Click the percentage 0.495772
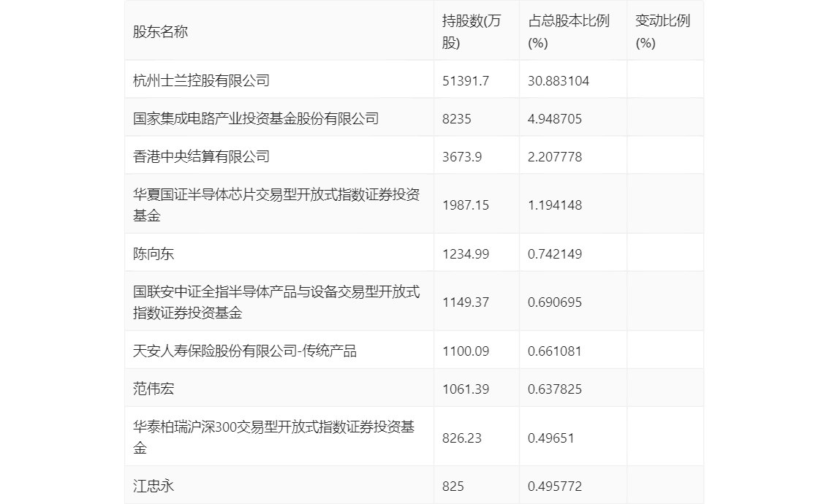 [555, 486]
